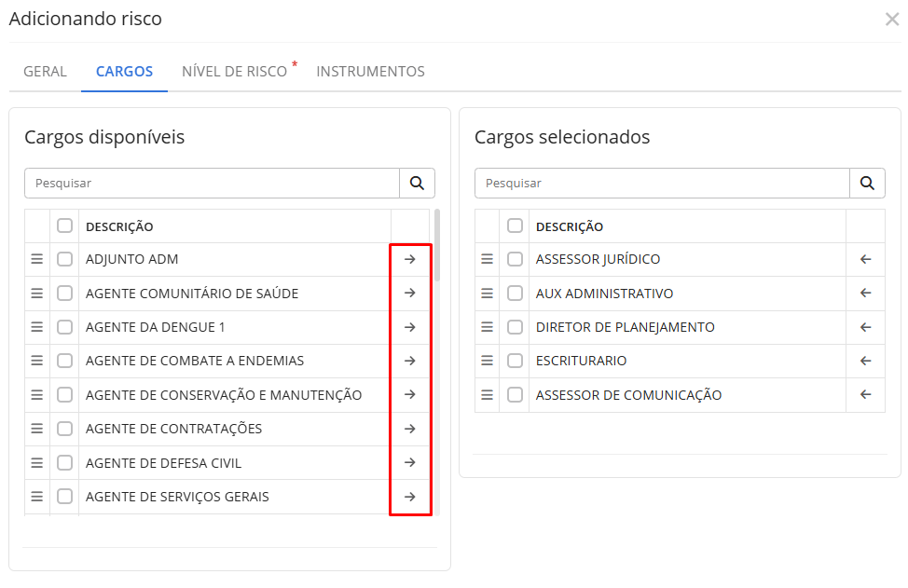Click drag handle of DIRETOR DE PLANEJAMENTO

487,327
